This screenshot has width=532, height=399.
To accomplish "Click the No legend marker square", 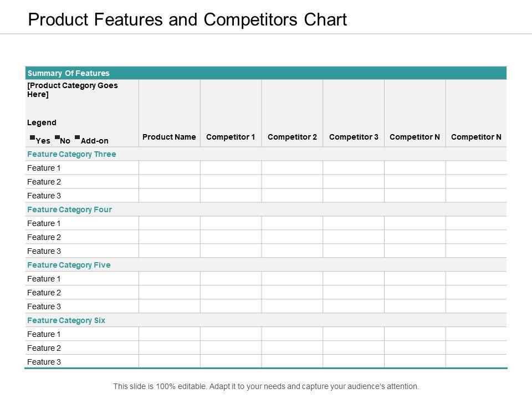I will (x=57, y=137).
